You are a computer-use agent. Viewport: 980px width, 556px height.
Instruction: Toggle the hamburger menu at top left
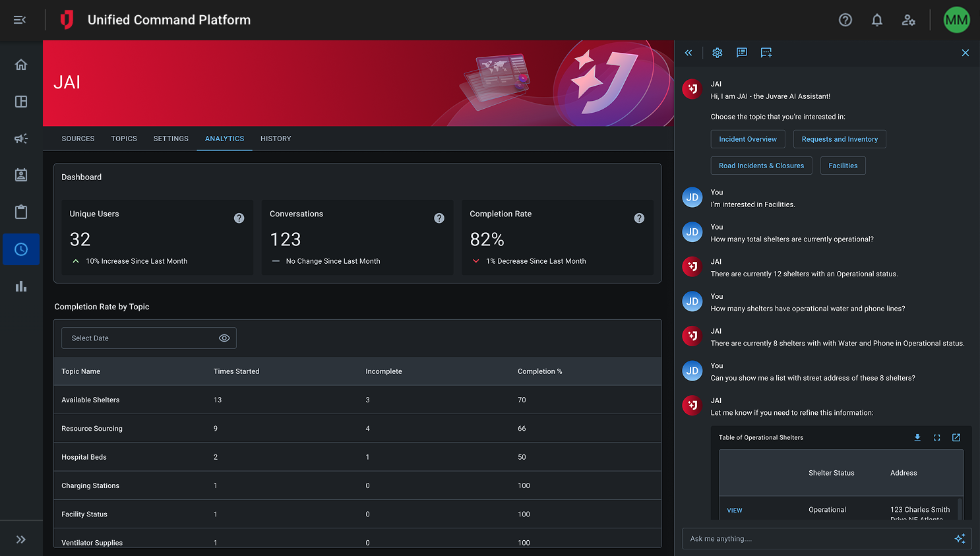(x=20, y=20)
